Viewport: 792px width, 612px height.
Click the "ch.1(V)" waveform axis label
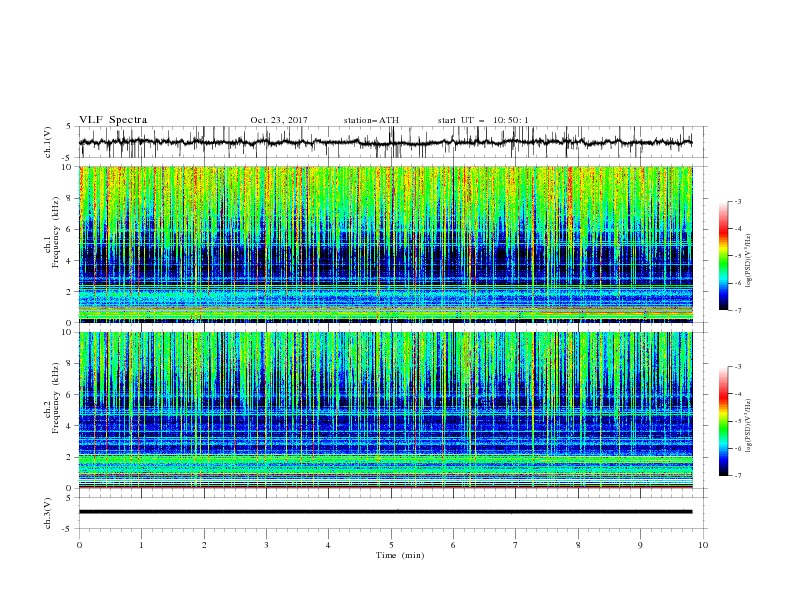click(48, 142)
